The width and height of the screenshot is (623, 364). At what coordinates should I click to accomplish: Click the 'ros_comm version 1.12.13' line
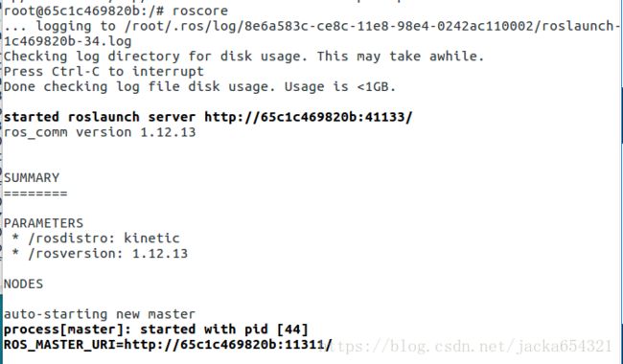[100, 132]
